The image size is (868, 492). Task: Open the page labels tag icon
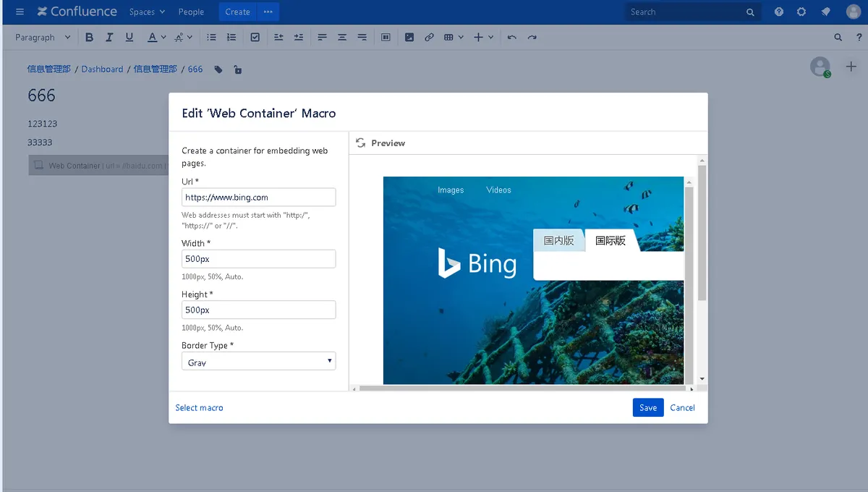(x=218, y=69)
